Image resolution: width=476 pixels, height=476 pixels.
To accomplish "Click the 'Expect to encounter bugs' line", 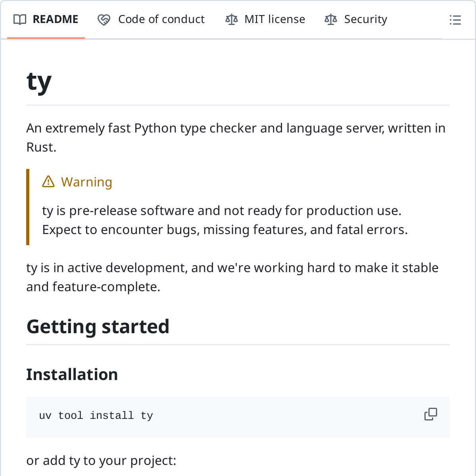I will (225, 230).
